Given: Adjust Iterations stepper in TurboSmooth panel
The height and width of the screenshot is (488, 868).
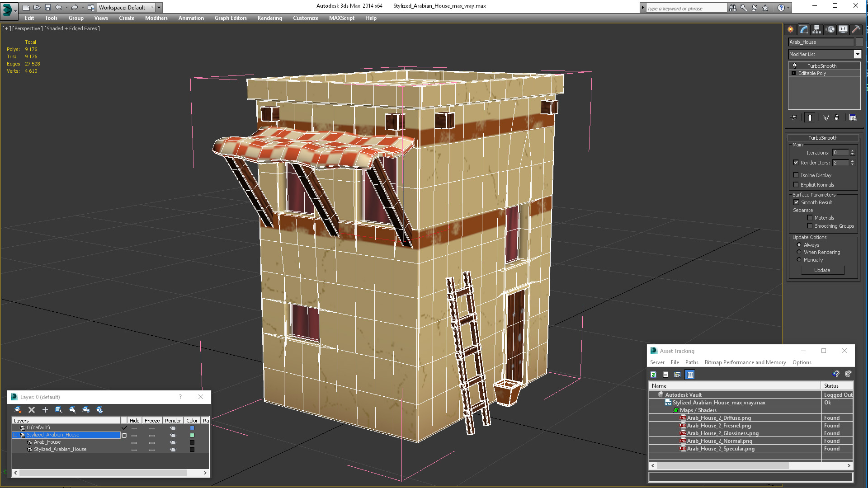Looking at the screenshot, I should (853, 153).
